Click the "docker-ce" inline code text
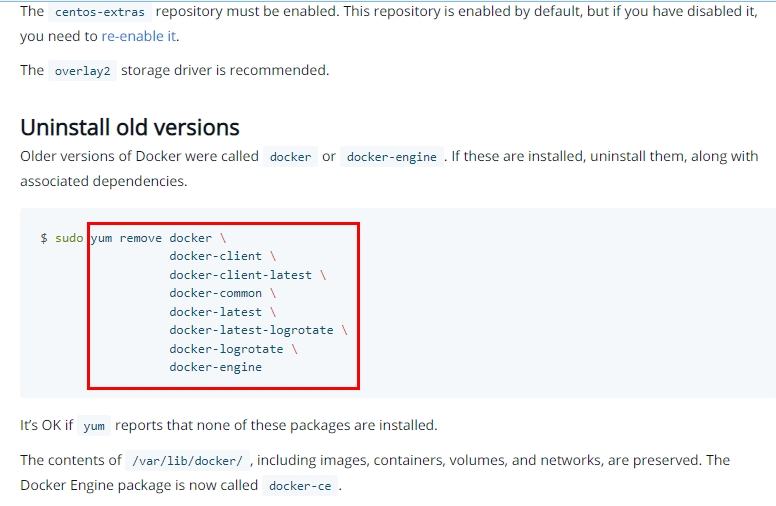The width and height of the screenshot is (776, 506). click(301, 486)
